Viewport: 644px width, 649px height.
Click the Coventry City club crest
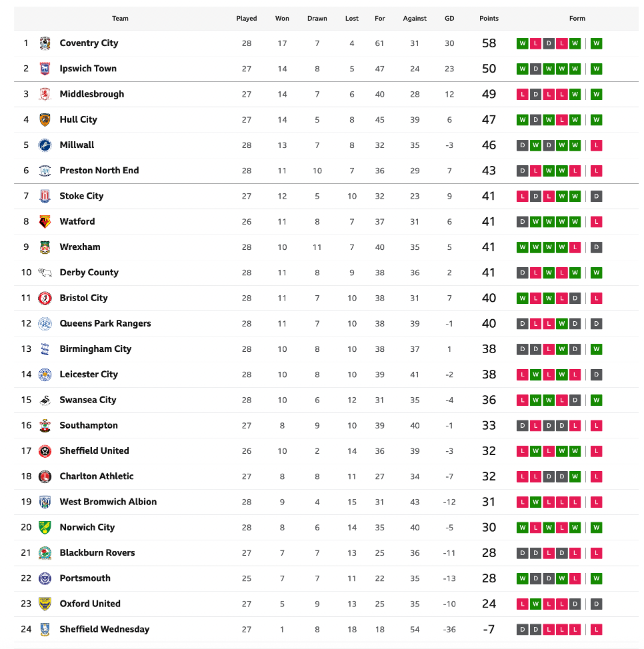point(45,43)
